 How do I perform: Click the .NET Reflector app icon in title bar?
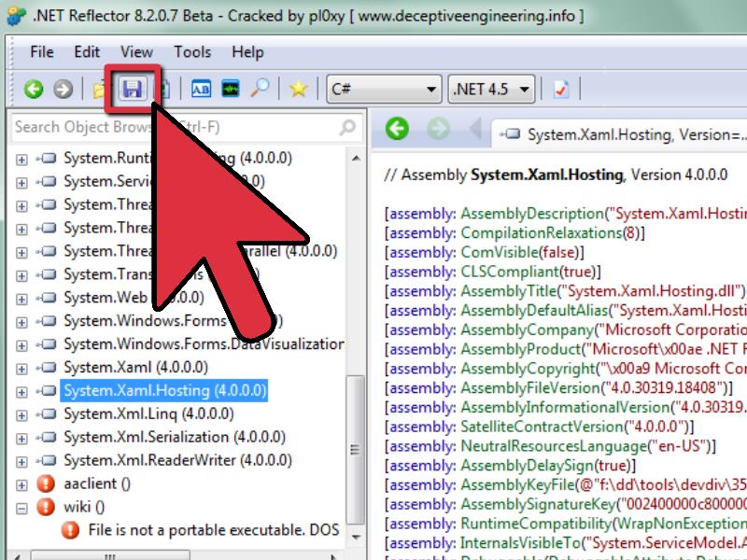tap(17, 15)
